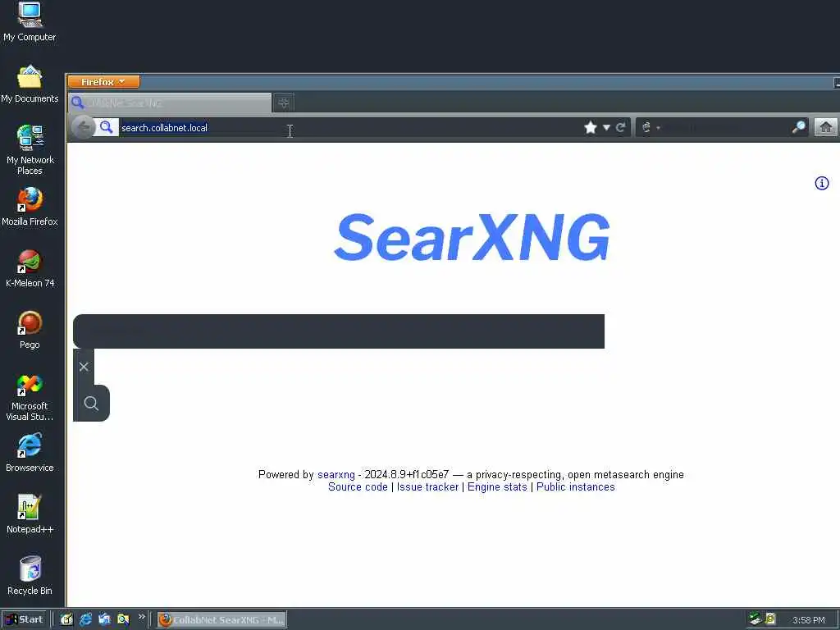
Task: Select Browservice desktop shortcut
Action: click(x=30, y=453)
